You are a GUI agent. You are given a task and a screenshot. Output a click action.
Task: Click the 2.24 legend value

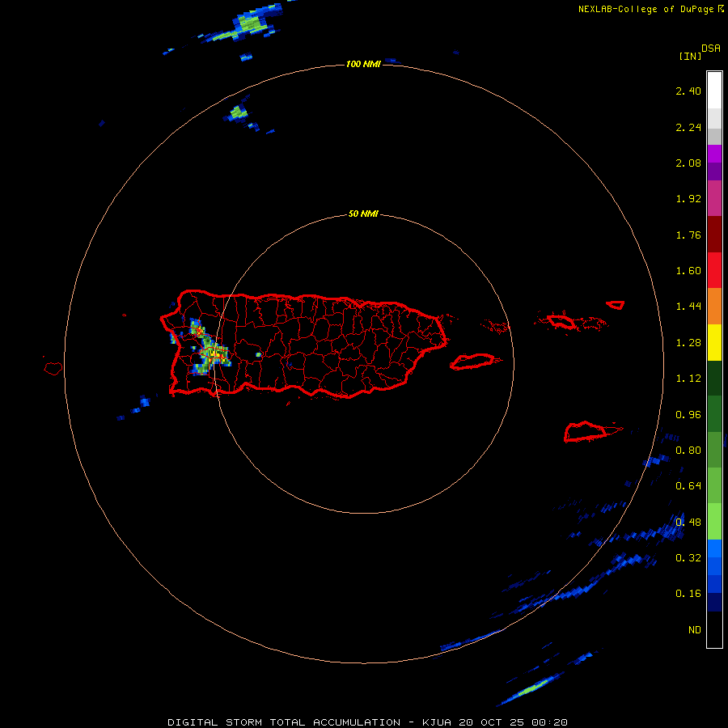coord(688,127)
